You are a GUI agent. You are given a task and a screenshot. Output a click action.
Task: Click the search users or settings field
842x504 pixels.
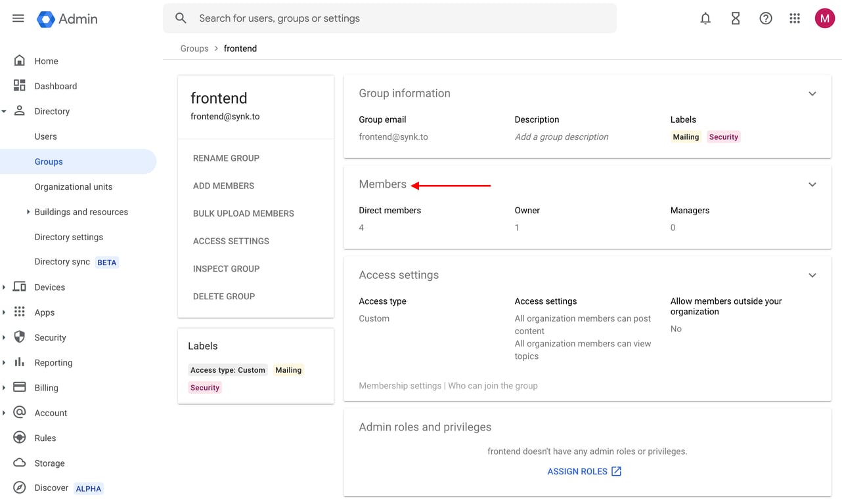pyautogui.click(x=394, y=18)
